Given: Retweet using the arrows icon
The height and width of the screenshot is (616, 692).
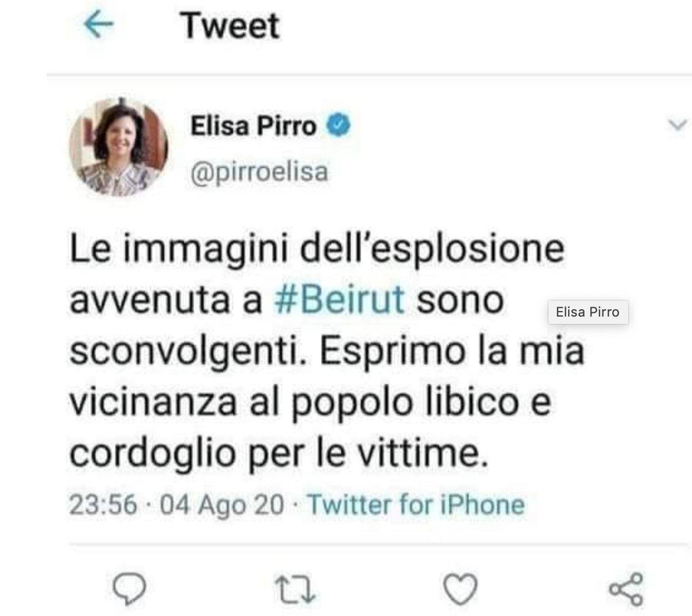Looking at the screenshot, I should (295, 589).
